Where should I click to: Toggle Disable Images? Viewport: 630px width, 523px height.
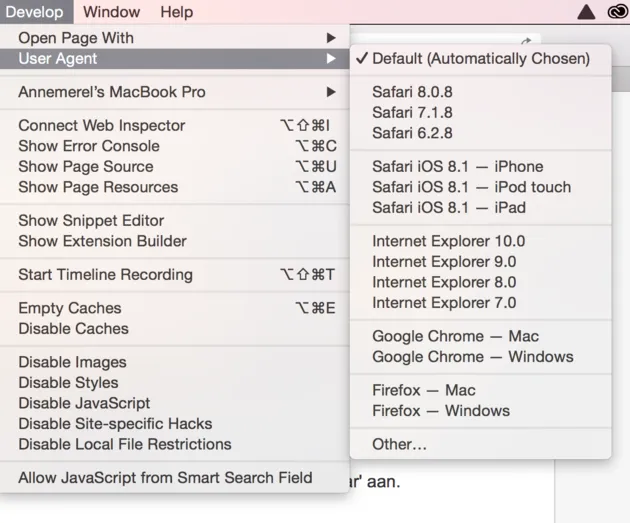click(x=174, y=362)
